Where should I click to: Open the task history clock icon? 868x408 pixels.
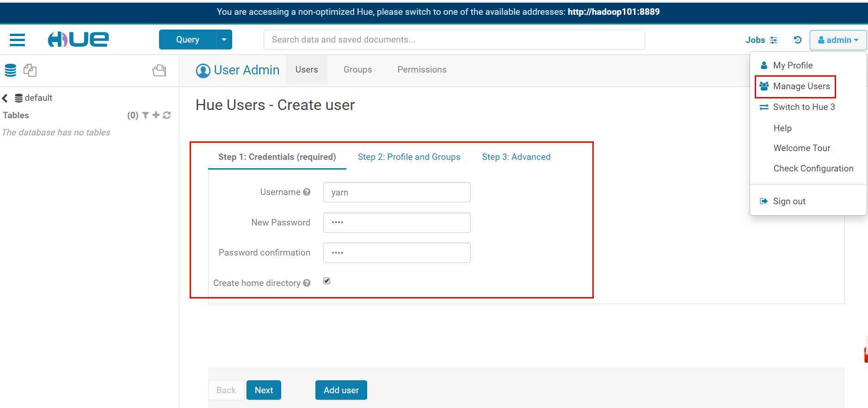click(798, 40)
